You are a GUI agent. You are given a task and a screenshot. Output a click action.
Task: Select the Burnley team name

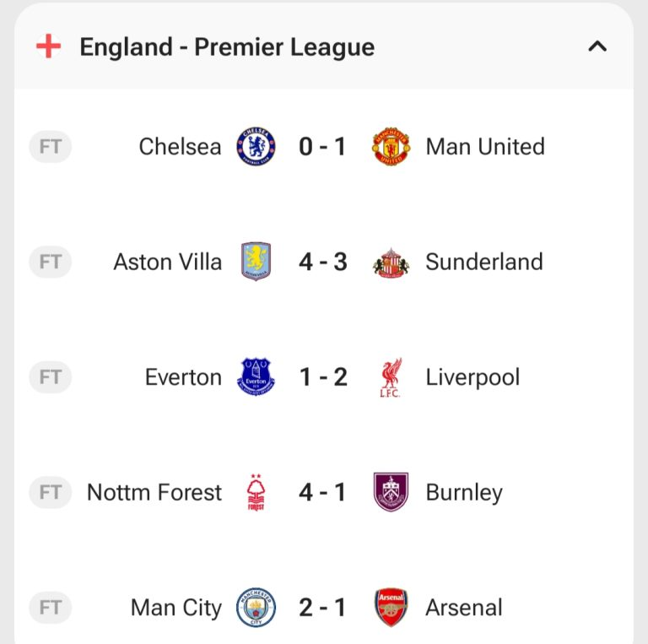[464, 493]
